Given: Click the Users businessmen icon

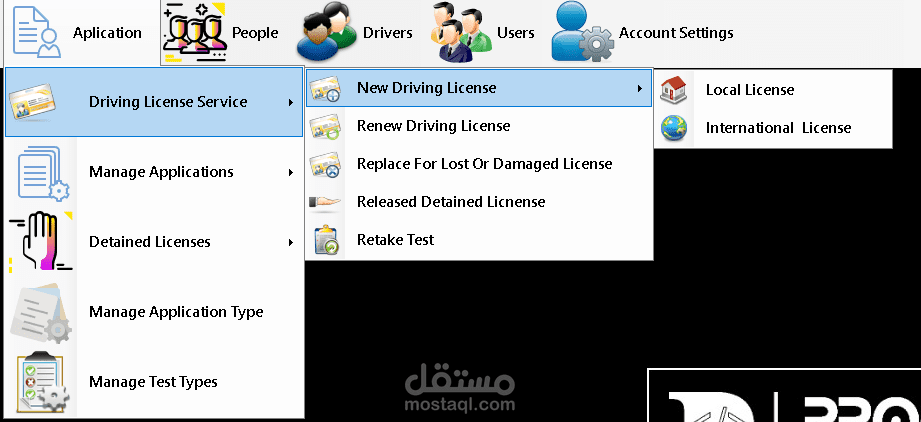Looking at the screenshot, I should pyautogui.click(x=460, y=32).
